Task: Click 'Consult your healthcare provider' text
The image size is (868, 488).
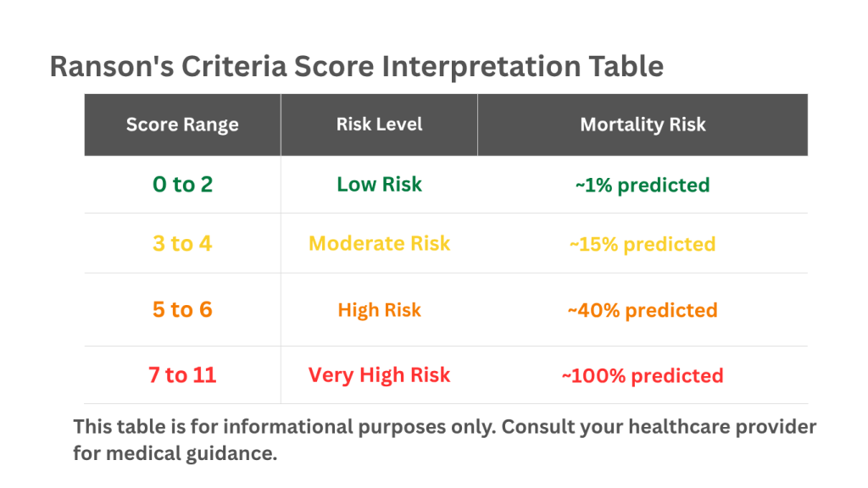Action: coord(659,427)
